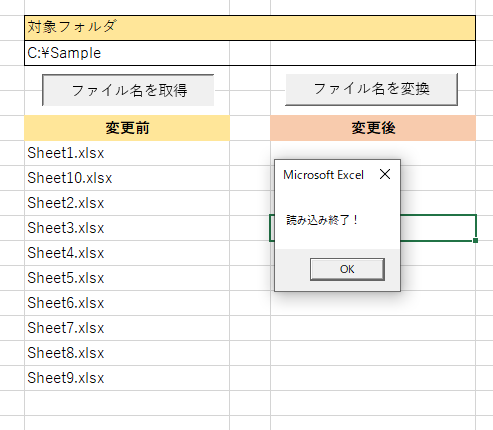This screenshot has height=430, width=493.
Task: Select the 変更後 column header
Action: point(373,128)
